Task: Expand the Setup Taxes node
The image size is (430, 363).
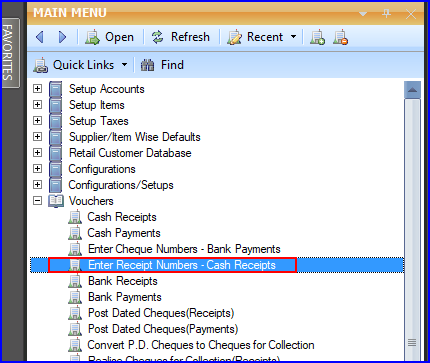Action: coord(38,121)
